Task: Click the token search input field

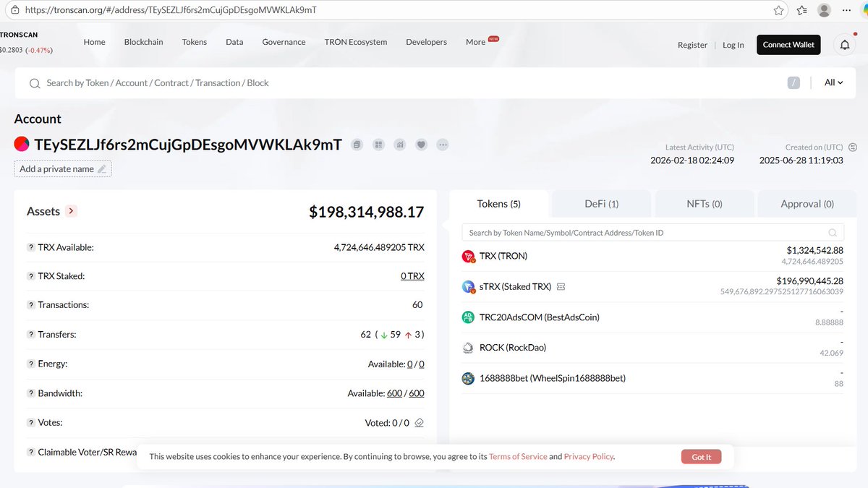Action: coord(653,233)
